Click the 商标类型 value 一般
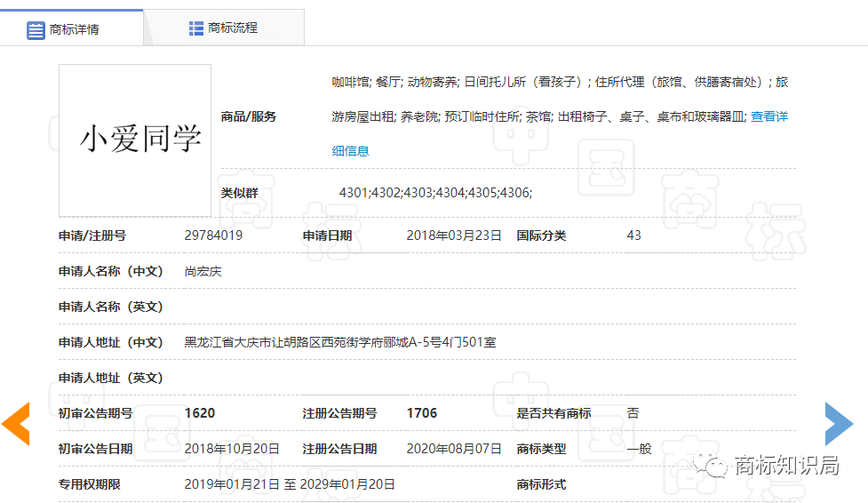Viewport: 868px width, 503px height. [x=640, y=449]
